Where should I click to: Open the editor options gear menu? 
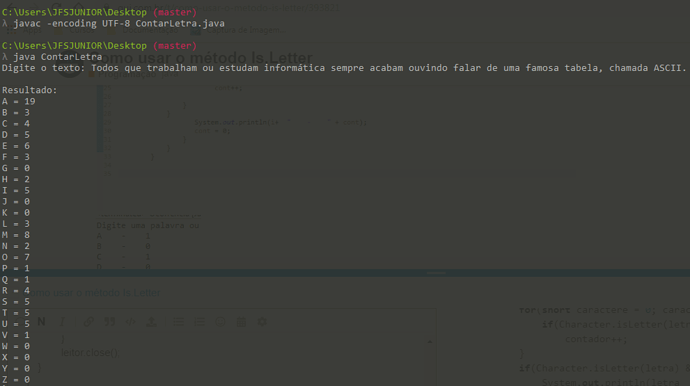262,322
